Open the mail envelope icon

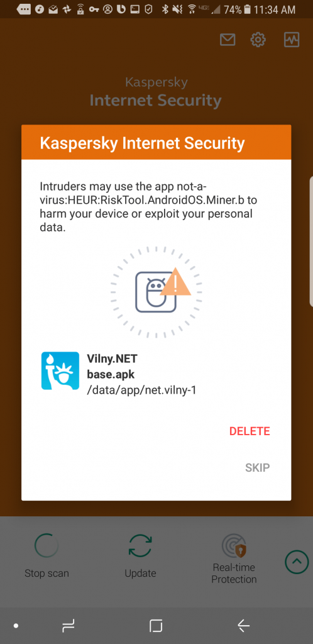pos(228,40)
